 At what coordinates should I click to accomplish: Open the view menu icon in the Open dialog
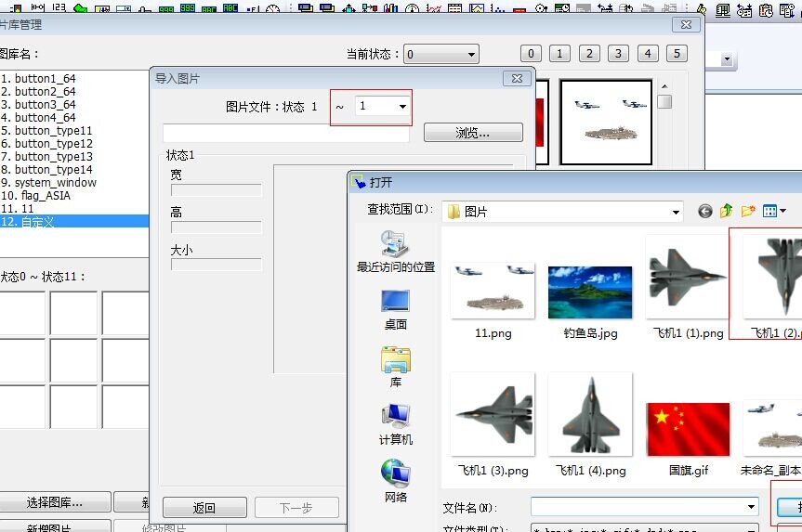pyautogui.click(x=773, y=212)
